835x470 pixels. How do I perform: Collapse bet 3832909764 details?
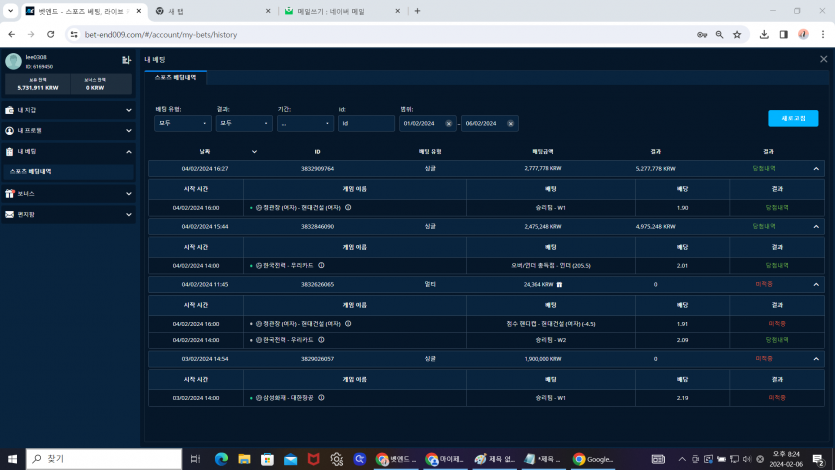[816, 169]
